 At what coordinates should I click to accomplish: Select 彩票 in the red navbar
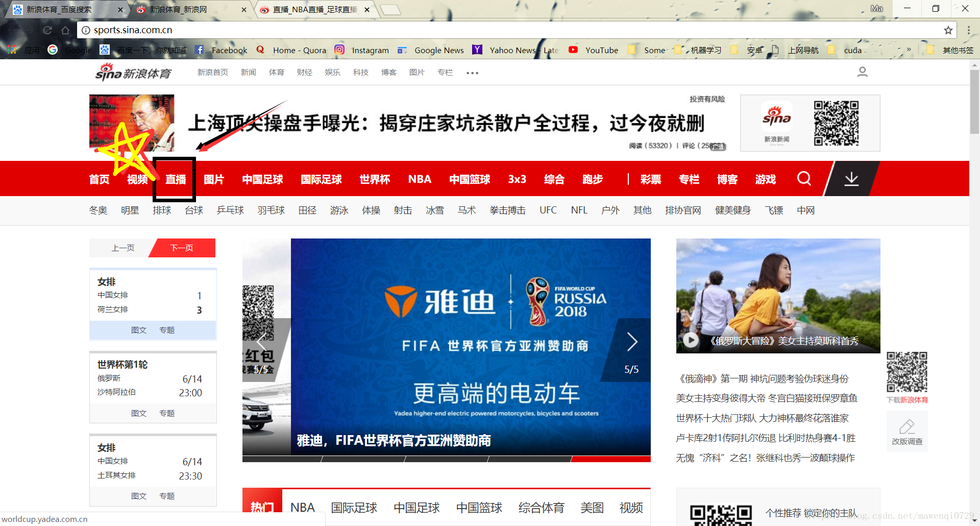click(651, 179)
